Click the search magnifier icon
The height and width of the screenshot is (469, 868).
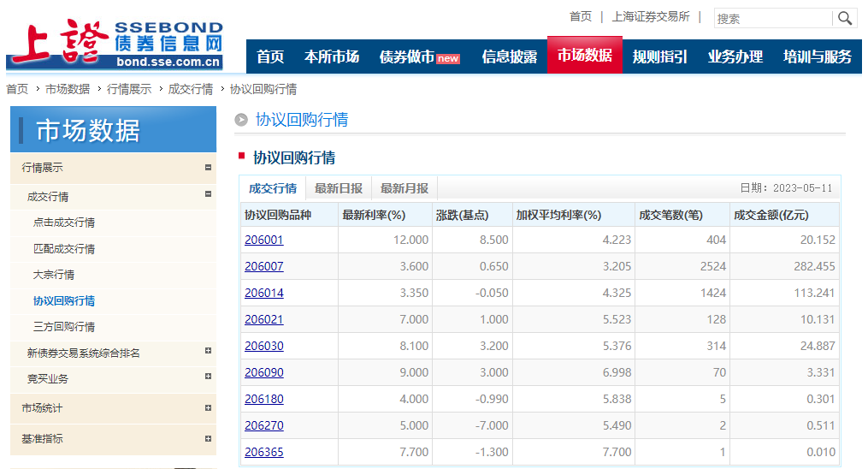pyautogui.click(x=844, y=18)
